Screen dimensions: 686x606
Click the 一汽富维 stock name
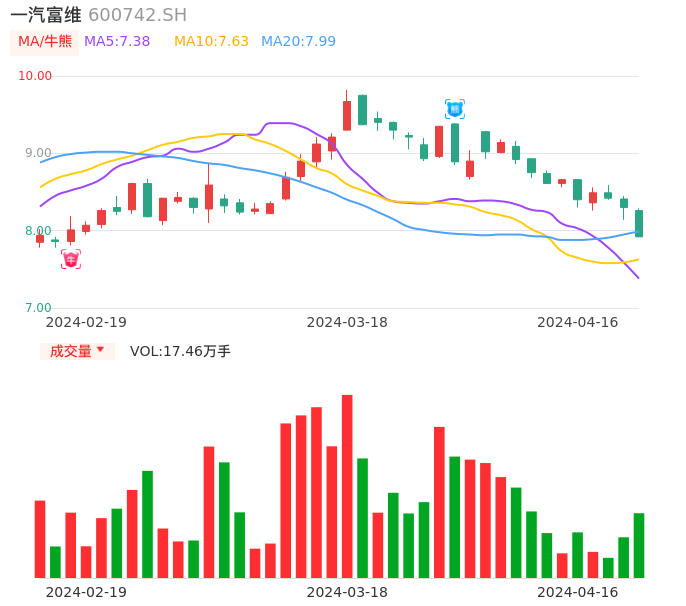[46, 15]
